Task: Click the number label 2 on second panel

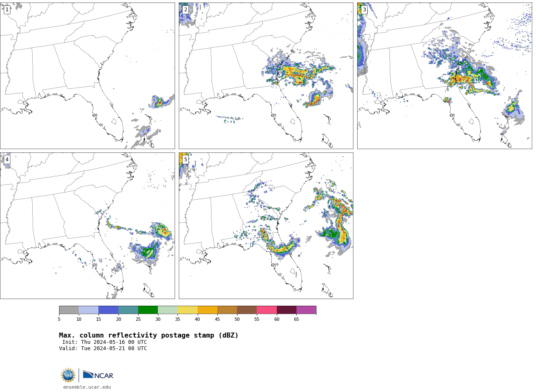Action: (186, 10)
